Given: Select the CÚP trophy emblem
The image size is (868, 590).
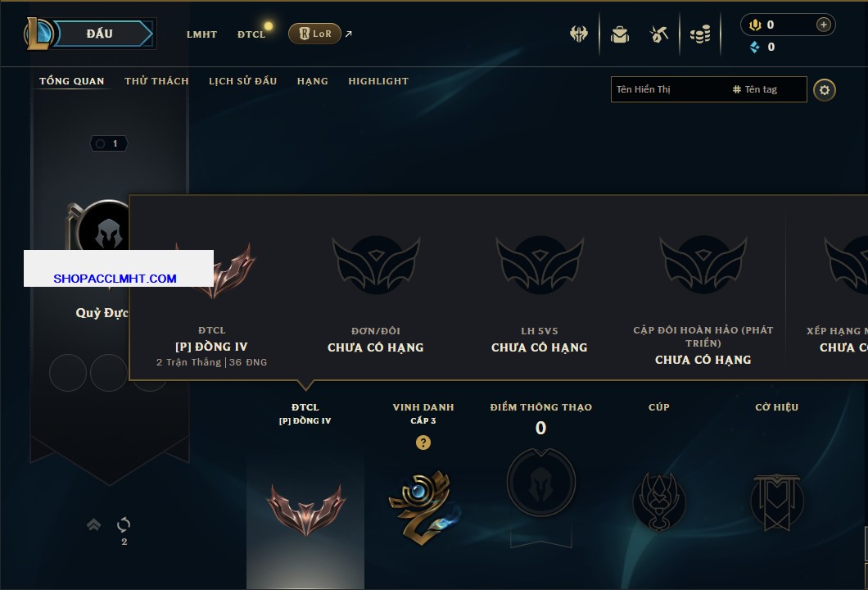Looking at the screenshot, I should pos(658,502).
